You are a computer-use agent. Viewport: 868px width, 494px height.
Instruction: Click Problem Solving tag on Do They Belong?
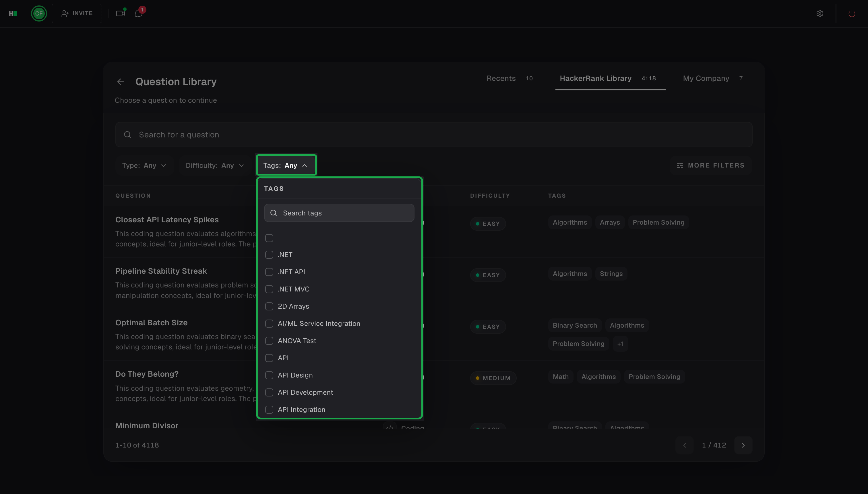point(654,377)
